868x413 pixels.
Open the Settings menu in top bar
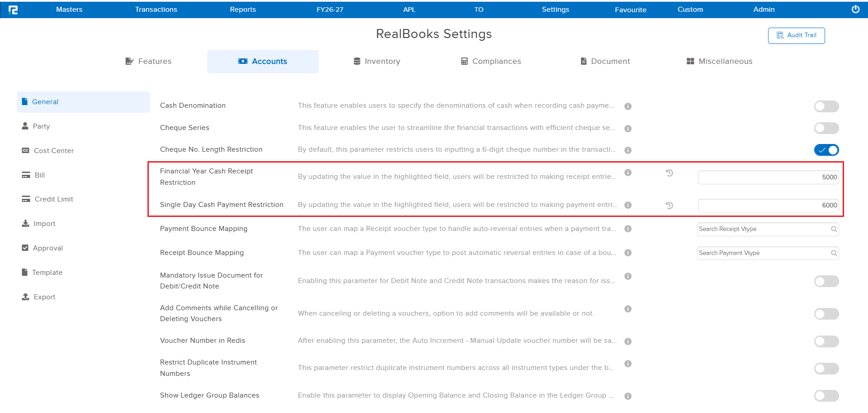tap(555, 10)
